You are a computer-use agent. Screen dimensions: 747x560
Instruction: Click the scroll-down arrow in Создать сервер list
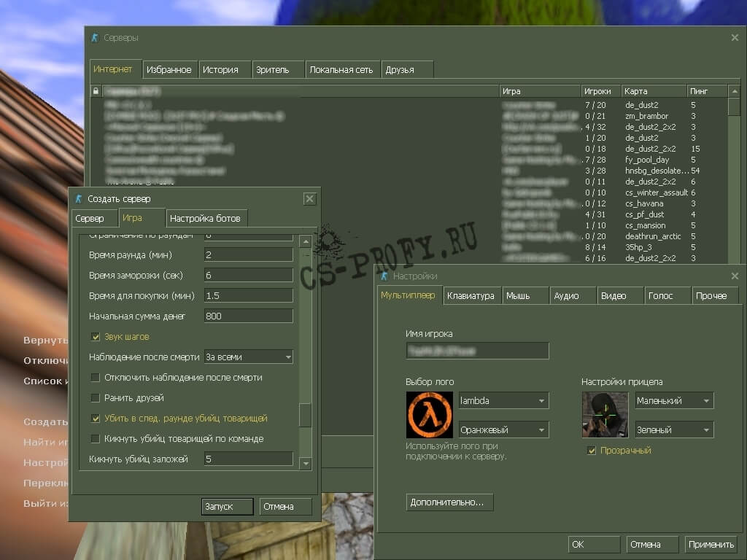coord(306,463)
